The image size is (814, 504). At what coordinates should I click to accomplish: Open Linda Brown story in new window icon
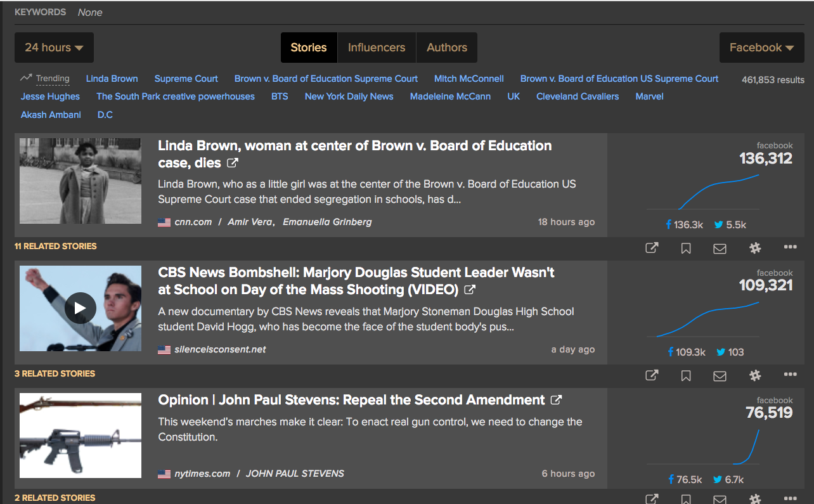pos(652,248)
